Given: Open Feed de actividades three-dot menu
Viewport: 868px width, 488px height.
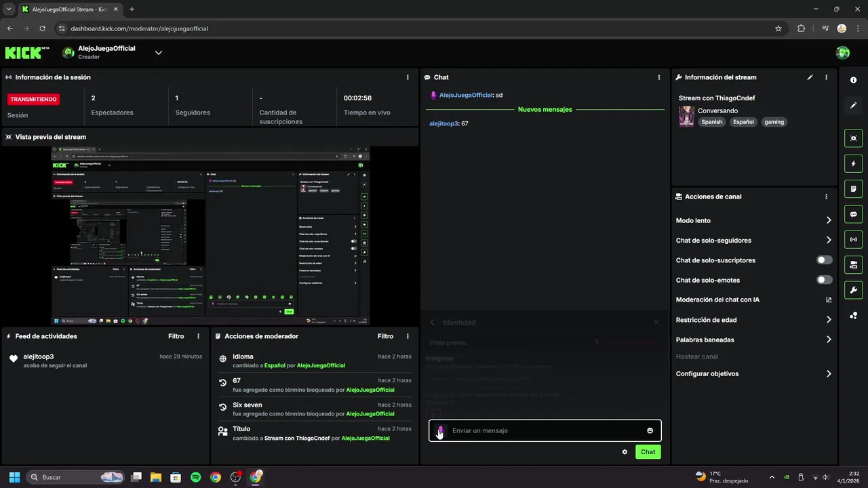Looking at the screenshot, I should click(x=199, y=336).
